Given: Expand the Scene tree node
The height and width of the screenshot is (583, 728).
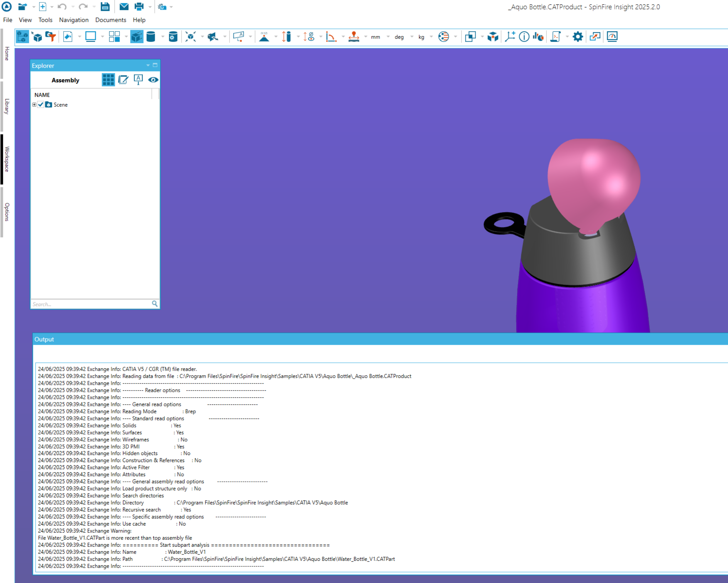Looking at the screenshot, I should (x=34, y=105).
